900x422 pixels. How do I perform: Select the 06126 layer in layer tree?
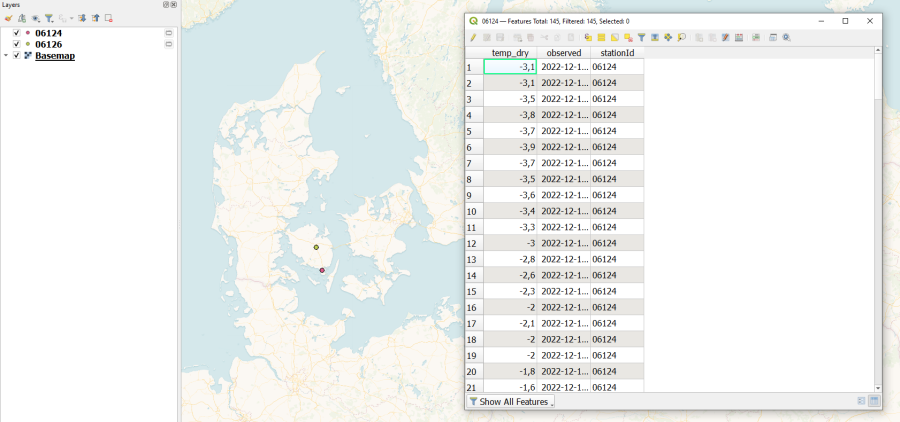[48, 44]
